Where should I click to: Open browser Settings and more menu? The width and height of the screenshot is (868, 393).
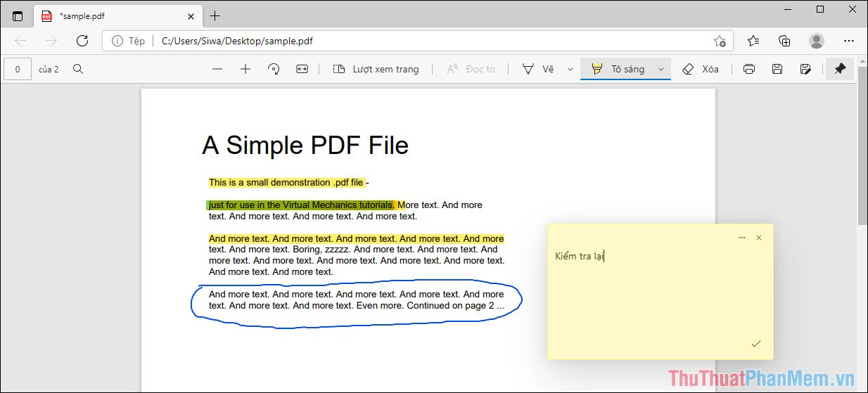pyautogui.click(x=848, y=41)
